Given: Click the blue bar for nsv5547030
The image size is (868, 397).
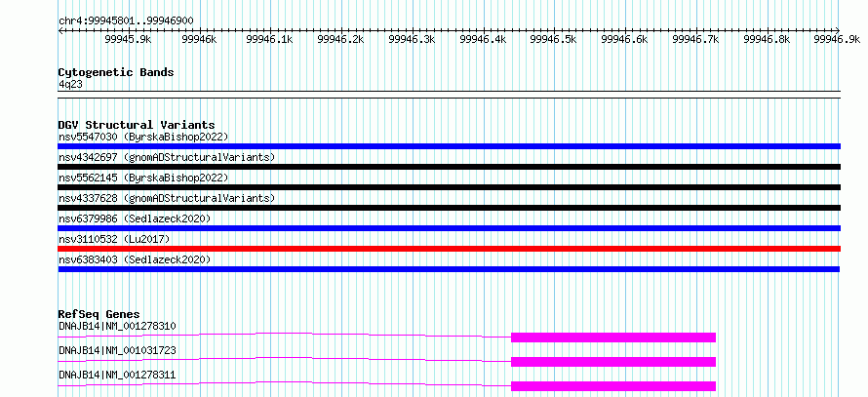Looking at the screenshot, I should click(449, 146).
